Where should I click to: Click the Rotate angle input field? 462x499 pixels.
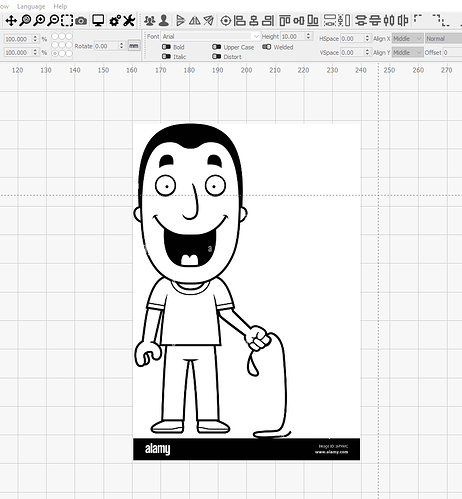pyautogui.click(x=109, y=46)
